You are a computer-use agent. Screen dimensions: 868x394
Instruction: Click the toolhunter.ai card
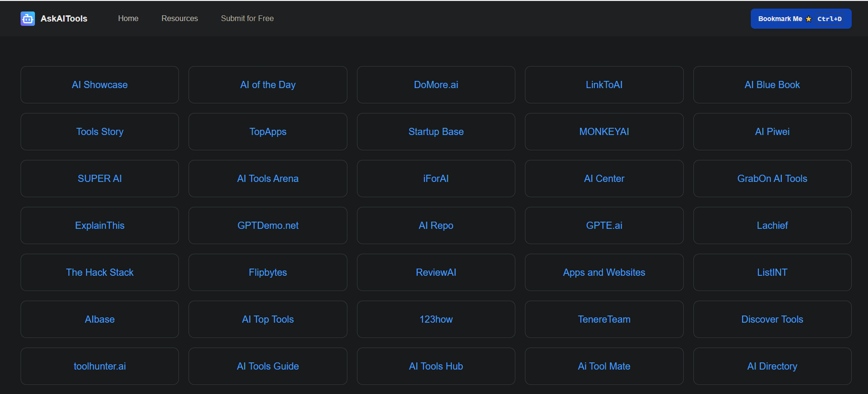point(100,366)
